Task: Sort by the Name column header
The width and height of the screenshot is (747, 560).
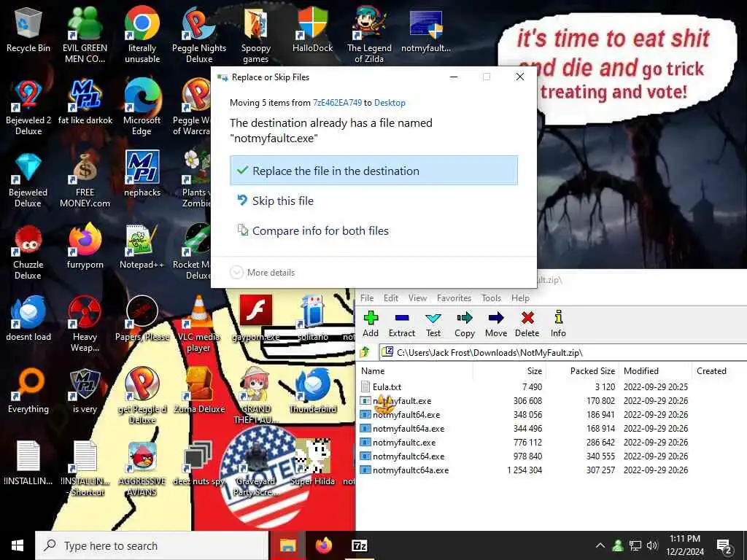Action: pyautogui.click(x=414, y=370)
